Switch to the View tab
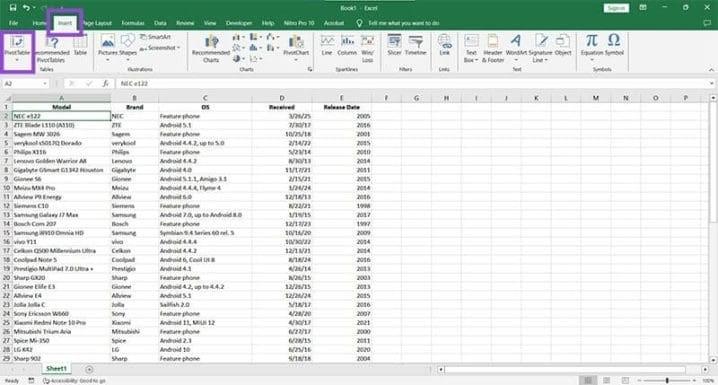Image resolution: width=718 pixels, height=385 pixels. click(x=210, y=23)
